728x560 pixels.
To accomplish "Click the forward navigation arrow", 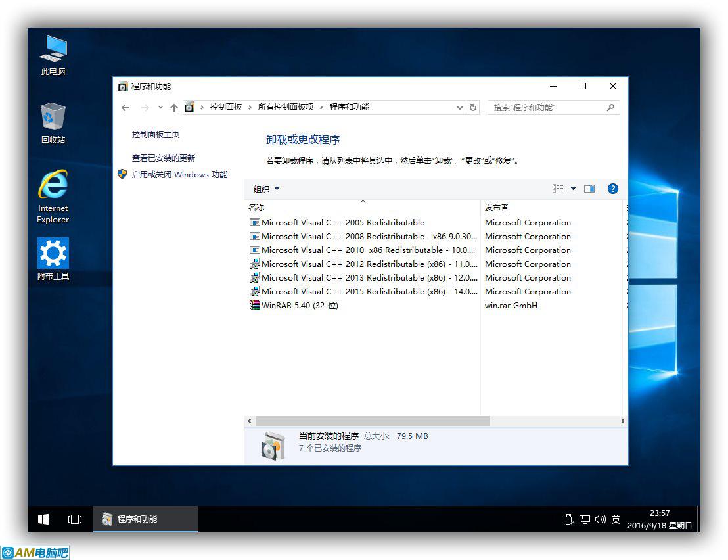I will (x=145, y=108).
